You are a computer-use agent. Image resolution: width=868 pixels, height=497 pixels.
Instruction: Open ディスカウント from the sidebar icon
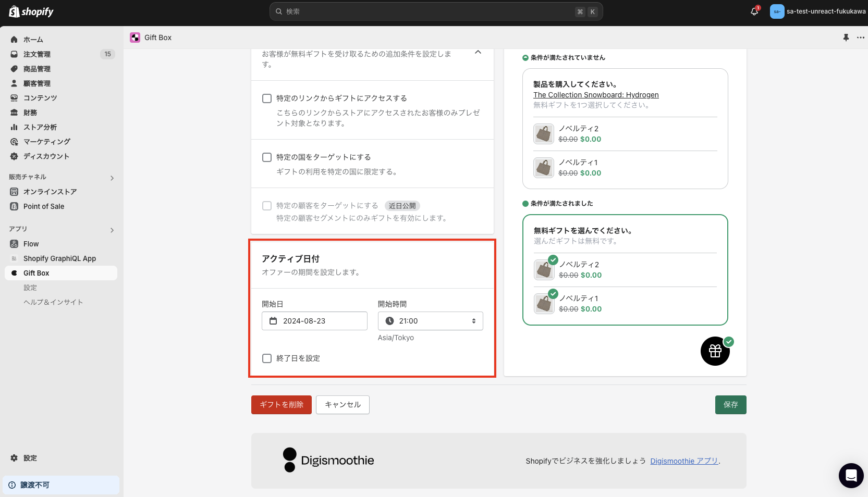(14, 156)
